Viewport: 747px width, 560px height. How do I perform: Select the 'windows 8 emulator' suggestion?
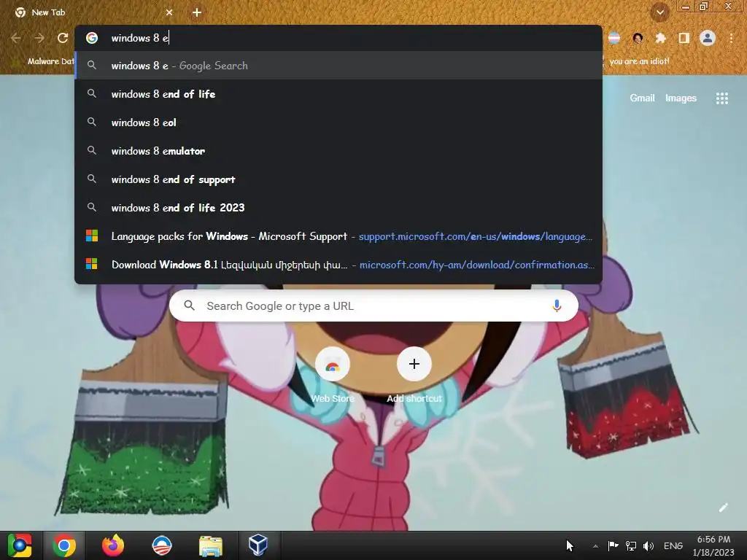point(338,151)
